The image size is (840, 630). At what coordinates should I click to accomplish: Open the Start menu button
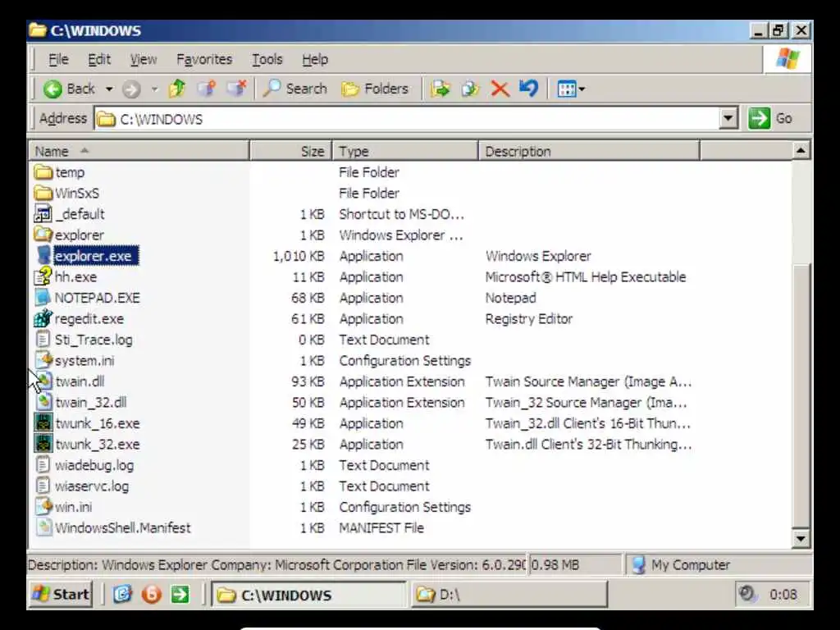click(x=61, y=594)
